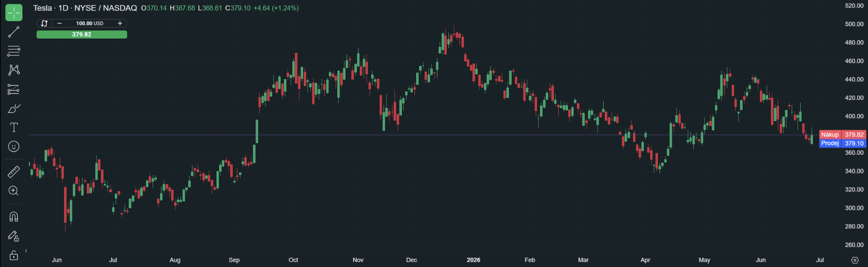The height and width of the screenshot is (267, 868).
Task: Increase order amount with plus button
Action: (x=120, y=23)
